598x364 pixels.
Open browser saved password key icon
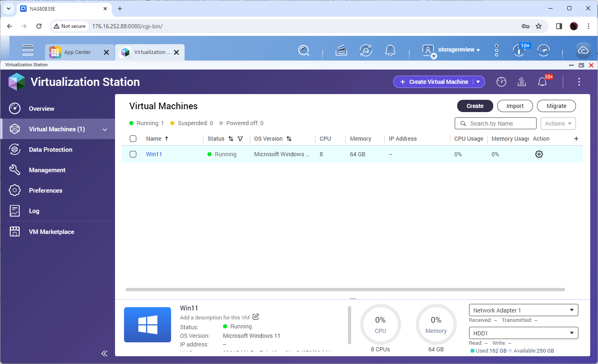point(526,26)
